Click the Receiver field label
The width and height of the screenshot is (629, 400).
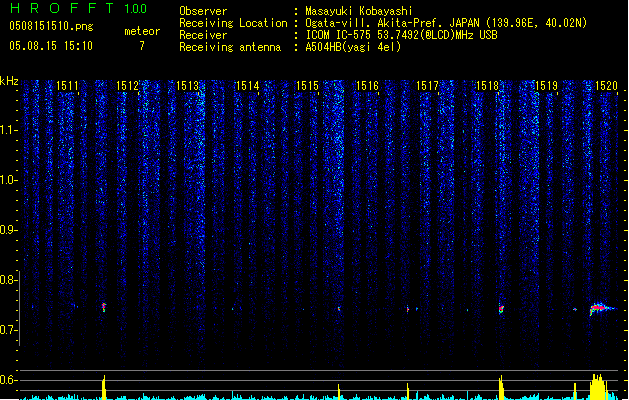click(203, 35)
